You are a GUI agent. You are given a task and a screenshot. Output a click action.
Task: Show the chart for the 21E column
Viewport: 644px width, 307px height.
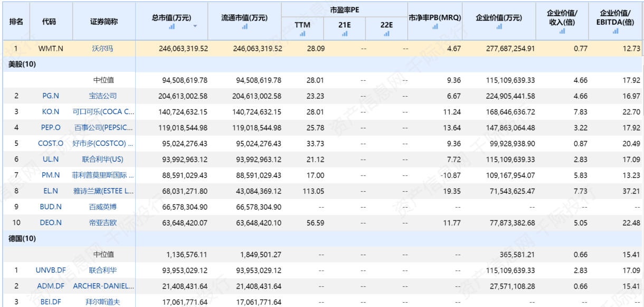point(345,34)
